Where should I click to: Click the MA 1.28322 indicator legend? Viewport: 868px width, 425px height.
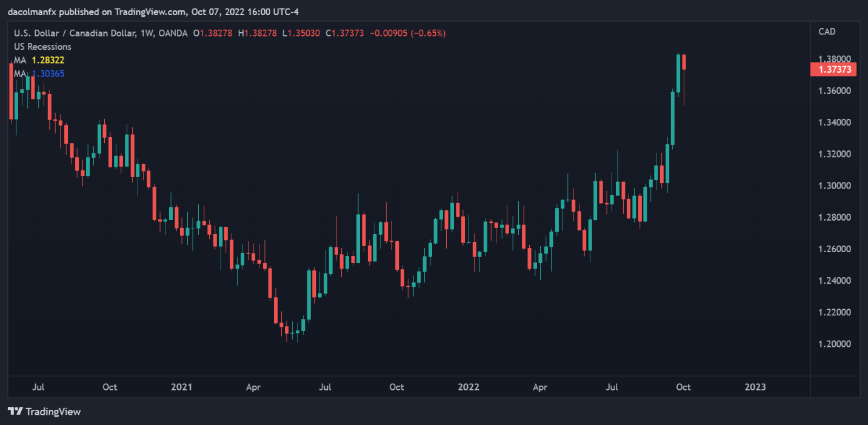(x=39, y=60)
